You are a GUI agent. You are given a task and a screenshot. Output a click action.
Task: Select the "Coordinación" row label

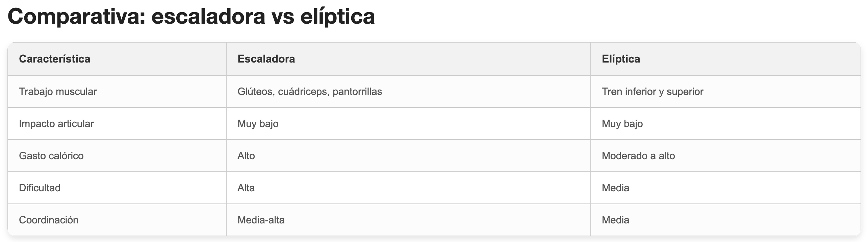pyautogui.click(x=48, y=220)
